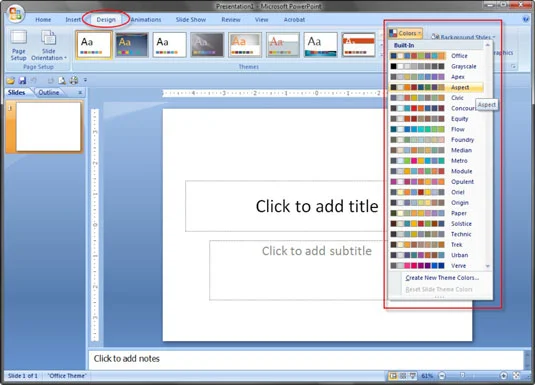This screenshot has width=535, height=385.
Task: Select the dark blue theme thumbnail
Action: point(132,45)
